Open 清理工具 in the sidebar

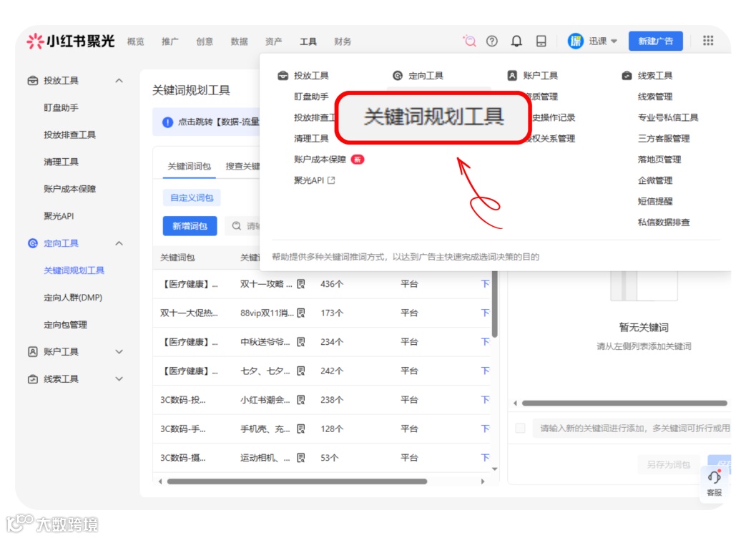(61, 162)
